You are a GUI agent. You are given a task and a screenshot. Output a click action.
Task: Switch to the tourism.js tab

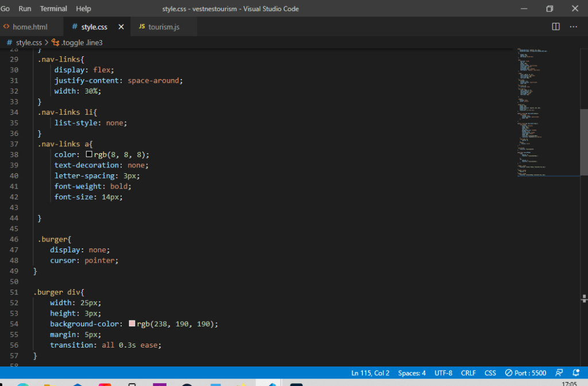[x=164, y=27]
